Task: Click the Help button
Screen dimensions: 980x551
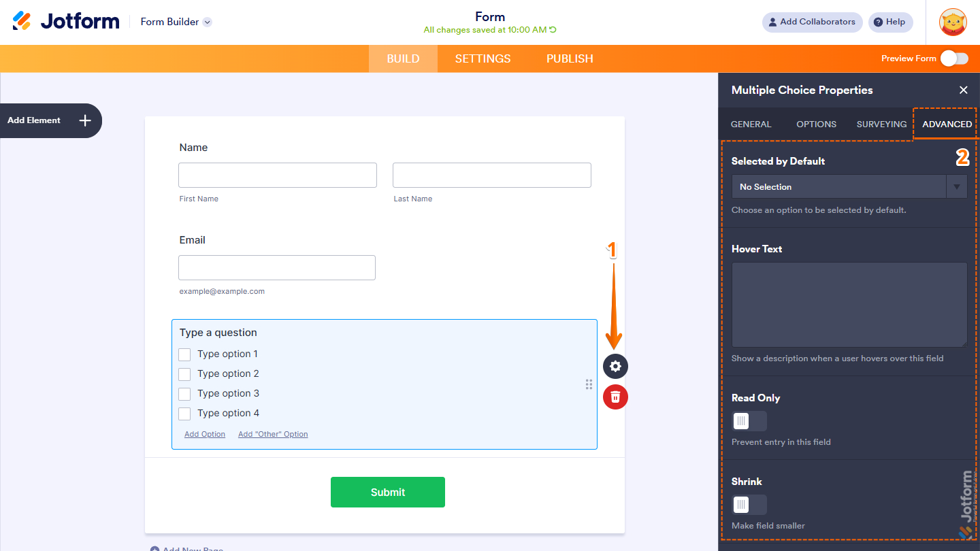Action: point(890,22)
